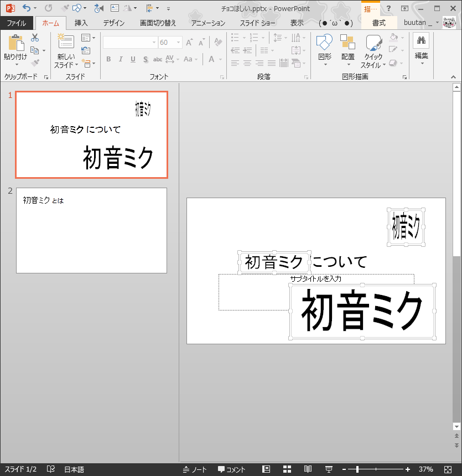Click the Quick Styles icon
This screenshot has height=476, width=462.
click(x=373, y=43)
